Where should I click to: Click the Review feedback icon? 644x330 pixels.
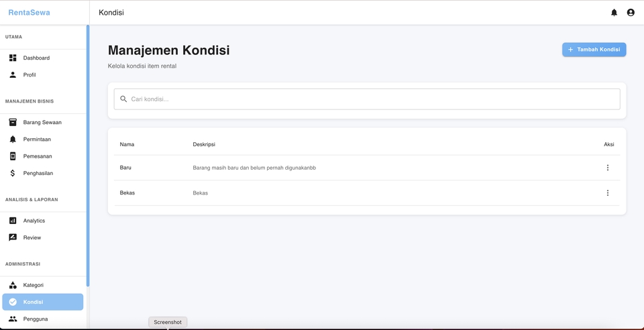point(13,237)
